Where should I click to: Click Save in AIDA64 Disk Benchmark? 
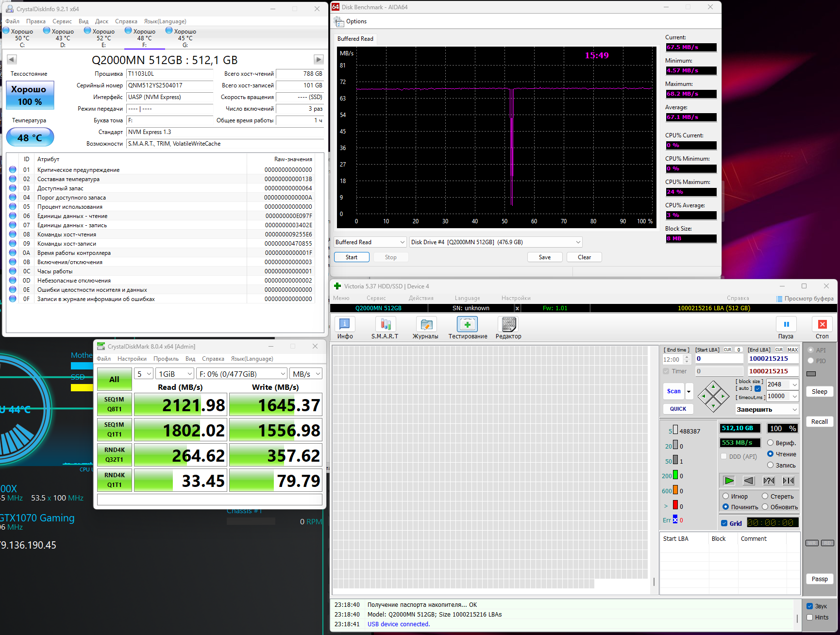pos(545,257)
